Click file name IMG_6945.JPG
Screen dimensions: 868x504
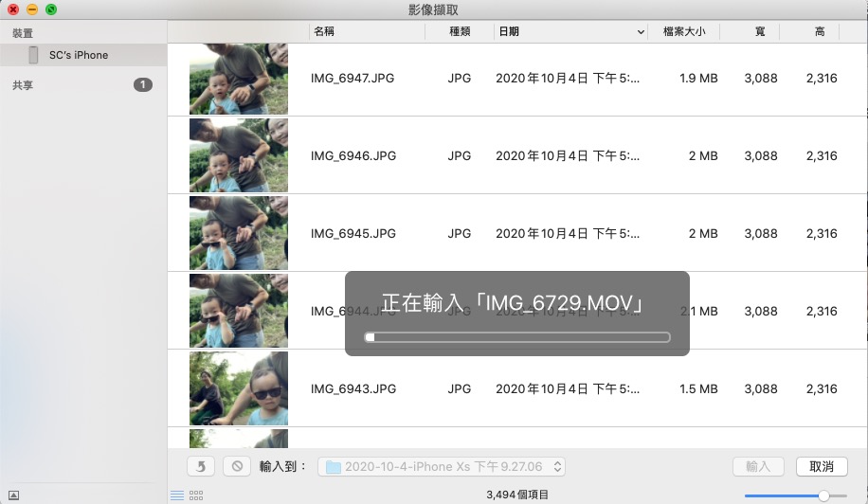click(353, 233)
